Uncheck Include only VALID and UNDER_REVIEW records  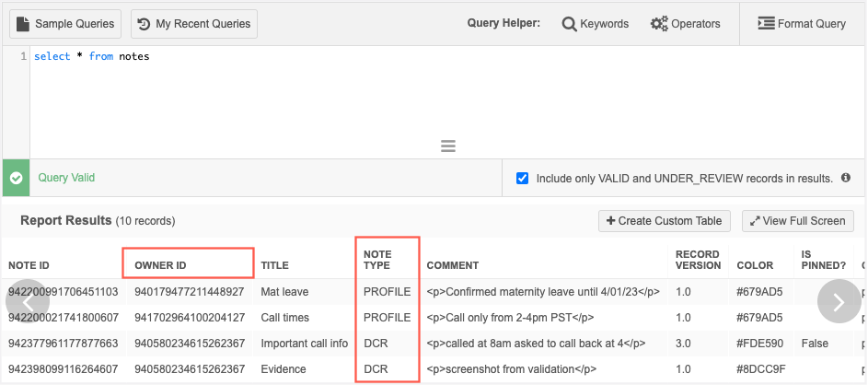coord(523,178)
